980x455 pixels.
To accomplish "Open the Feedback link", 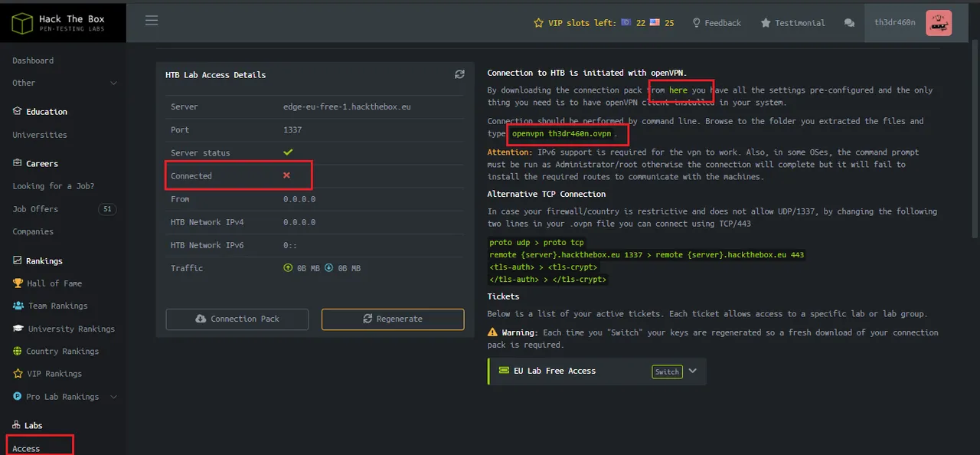I will pos(717,23).
